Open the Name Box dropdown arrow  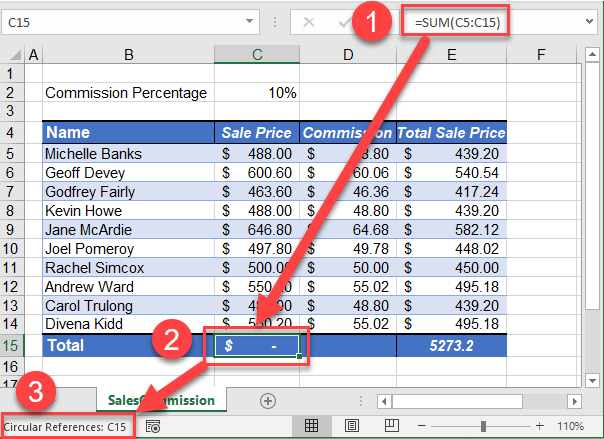[x=250, y=21]
